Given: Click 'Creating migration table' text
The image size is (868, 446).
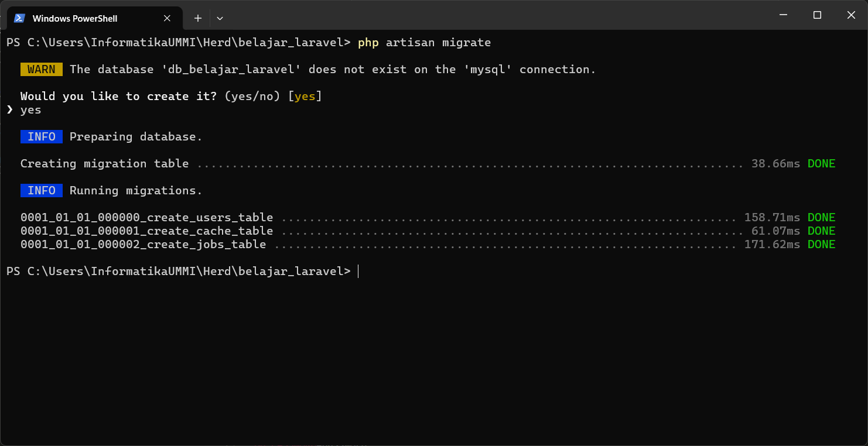Looking at the screenshot, I should [x=105, y=163].
